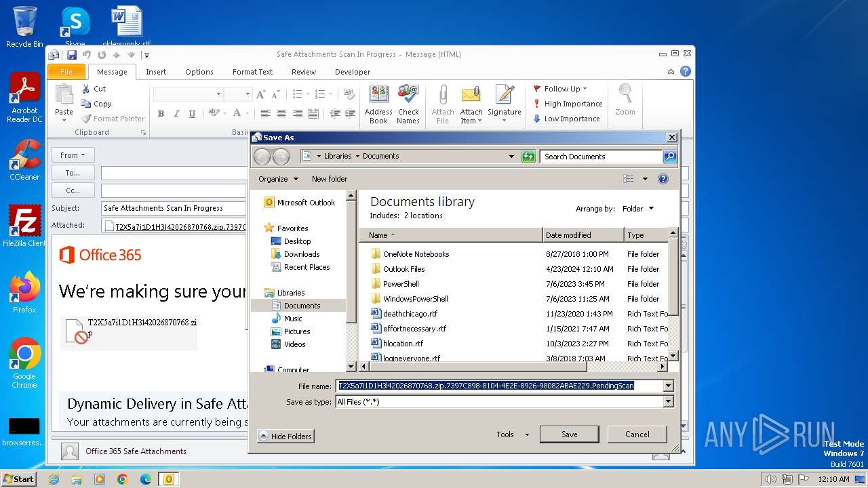Viewport: 868px width, 488px height.
Task: Click Internet Explorer taskbar icon
Action: [54, 479]
